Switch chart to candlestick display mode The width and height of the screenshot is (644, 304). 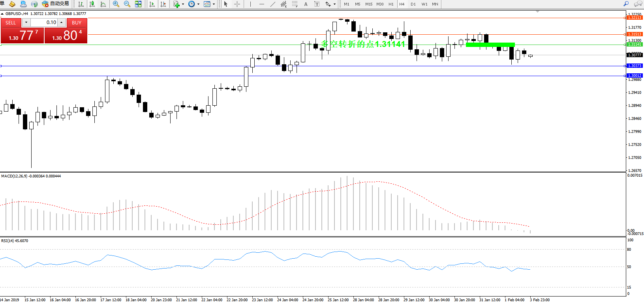92,4
